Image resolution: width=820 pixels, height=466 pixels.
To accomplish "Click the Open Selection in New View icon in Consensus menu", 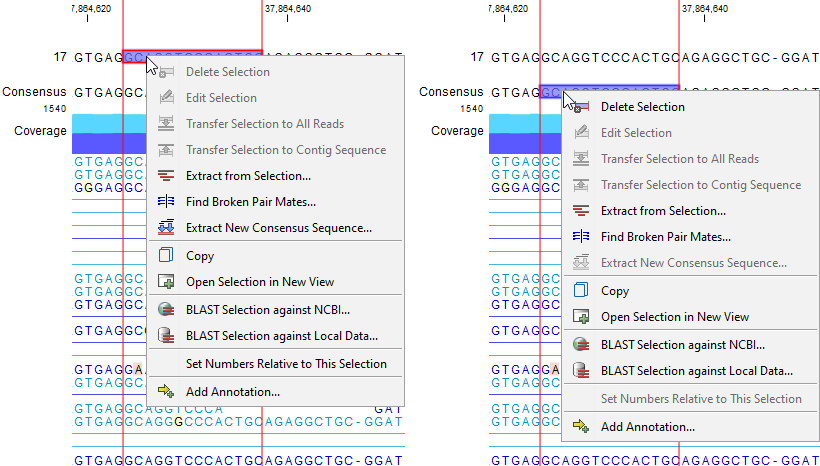I will [x=582, y=317].
